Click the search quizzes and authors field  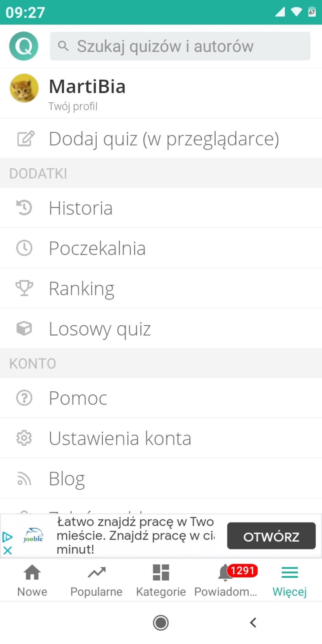pos(180,46)
